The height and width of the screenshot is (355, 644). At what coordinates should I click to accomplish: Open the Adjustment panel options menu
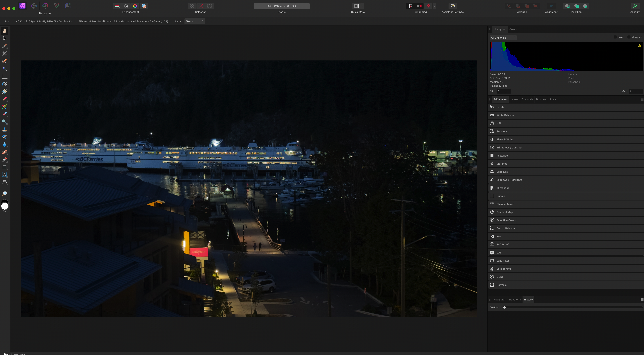642,99
